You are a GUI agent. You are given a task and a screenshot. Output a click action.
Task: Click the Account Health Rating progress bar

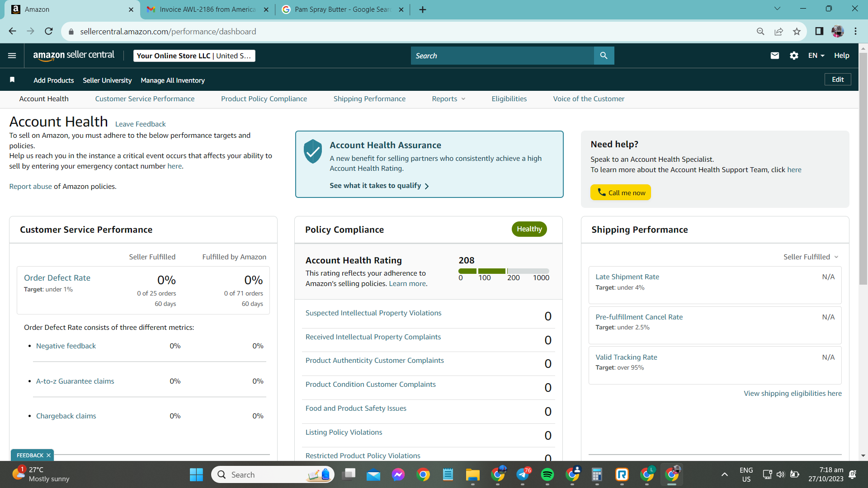click(x=504, y=271)
